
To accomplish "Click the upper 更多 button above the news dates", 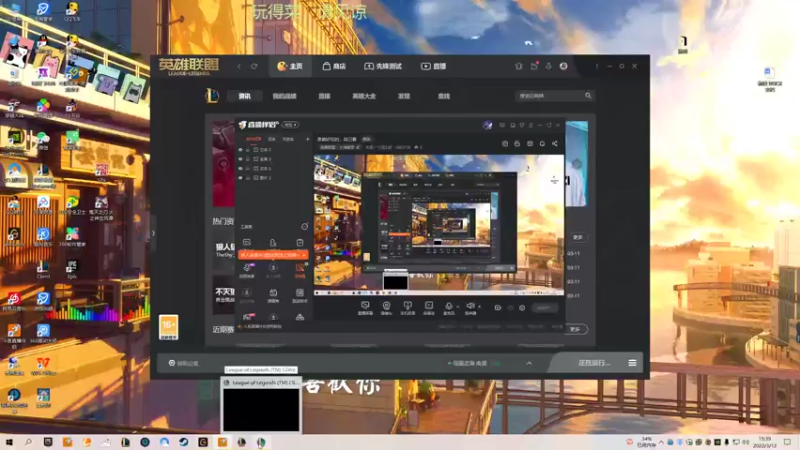I will (x=578, y=237).
